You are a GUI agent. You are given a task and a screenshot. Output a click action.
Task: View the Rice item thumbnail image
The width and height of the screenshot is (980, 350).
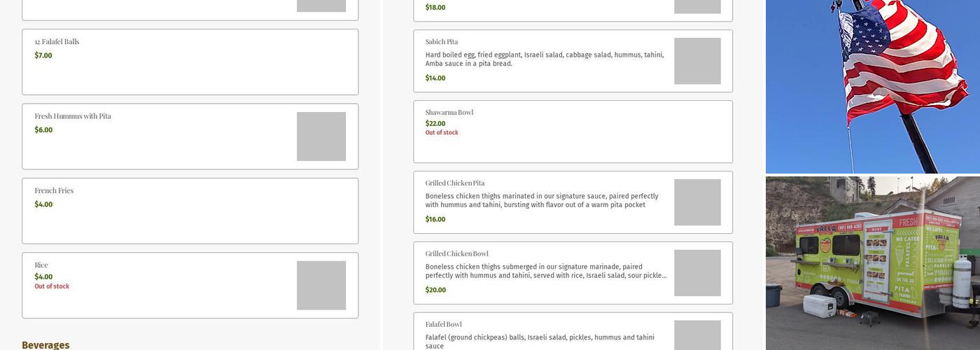click(321, 286)
